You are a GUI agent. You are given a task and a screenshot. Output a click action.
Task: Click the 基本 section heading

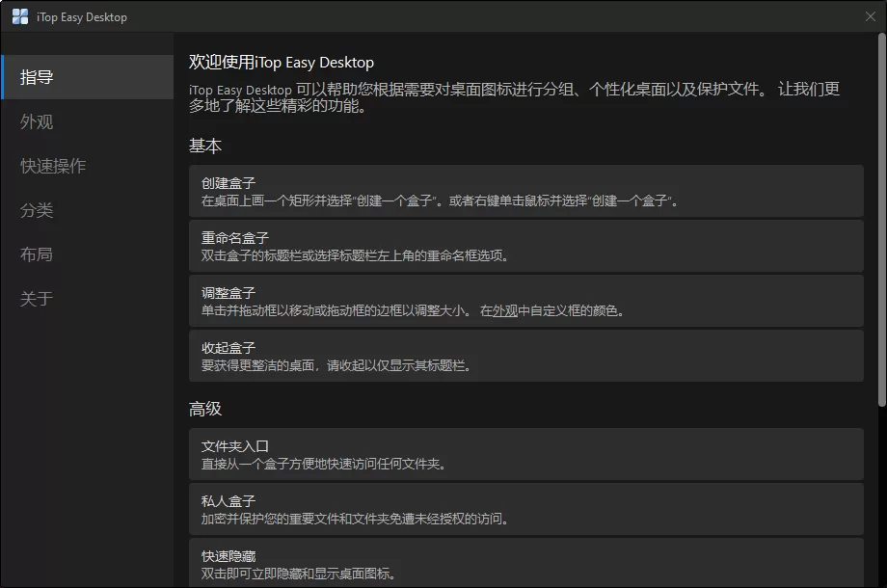[x=199, y=146]
